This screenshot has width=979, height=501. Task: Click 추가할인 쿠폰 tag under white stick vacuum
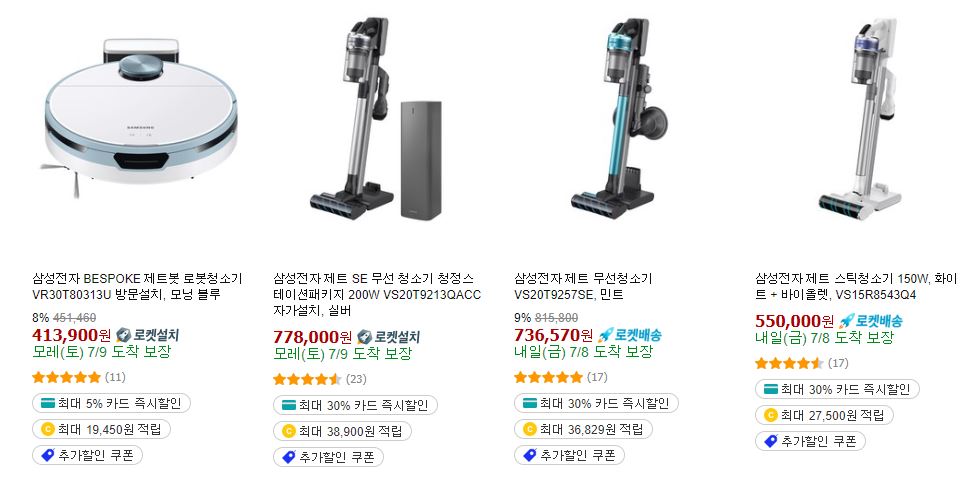(x=810, y=442)
